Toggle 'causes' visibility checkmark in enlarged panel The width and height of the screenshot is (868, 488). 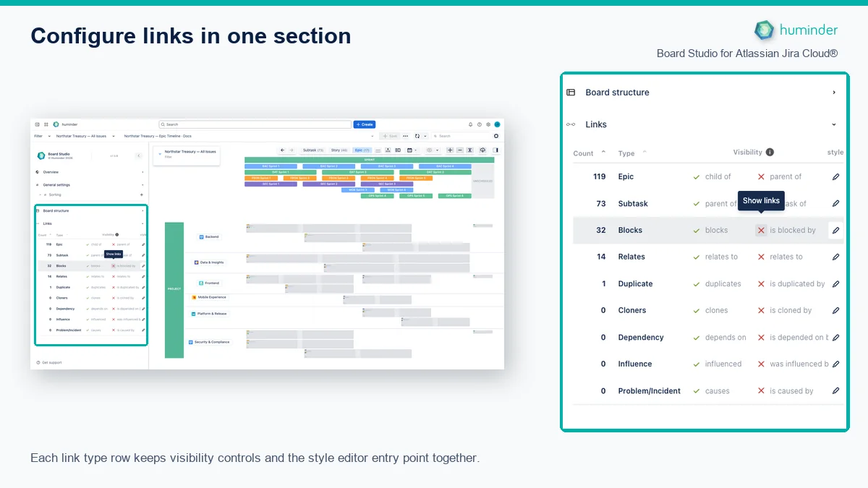tap(697, 390)
